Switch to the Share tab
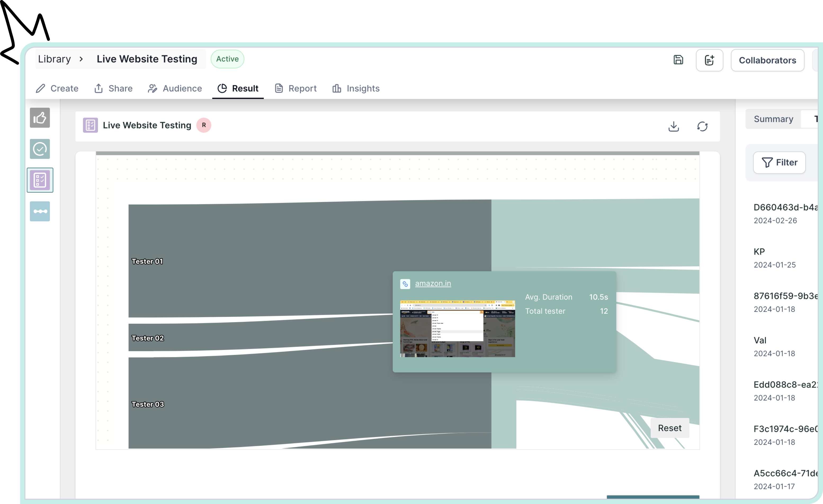Image resolution: width=823 pixels, height=504 pixels. 114,88
